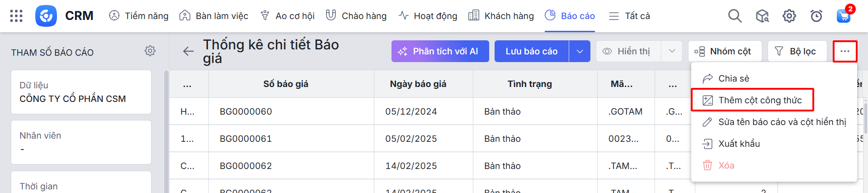This screenshot has width=868, height=193.
Task: Choose Xuất khẩu from the menu
Action: 739,144
